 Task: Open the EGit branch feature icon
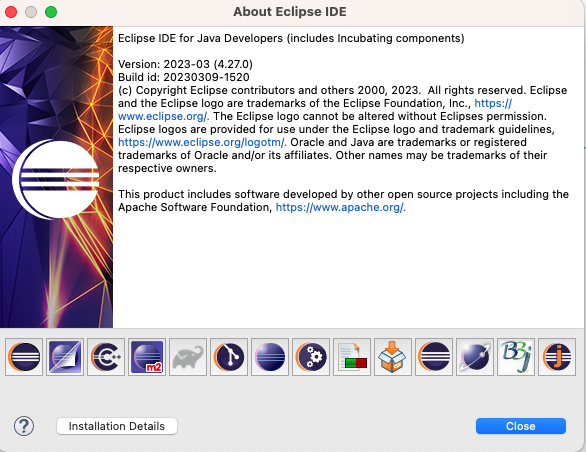click(x=229, y=357)
